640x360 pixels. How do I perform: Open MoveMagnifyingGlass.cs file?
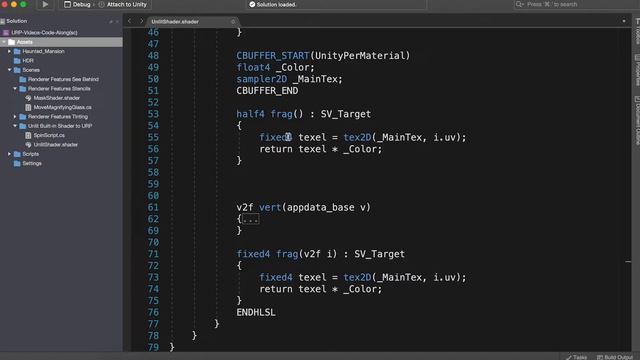[62, 107]
